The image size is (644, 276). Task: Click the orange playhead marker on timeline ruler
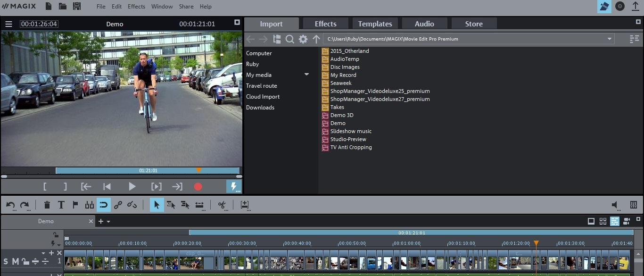pos(536,243)
